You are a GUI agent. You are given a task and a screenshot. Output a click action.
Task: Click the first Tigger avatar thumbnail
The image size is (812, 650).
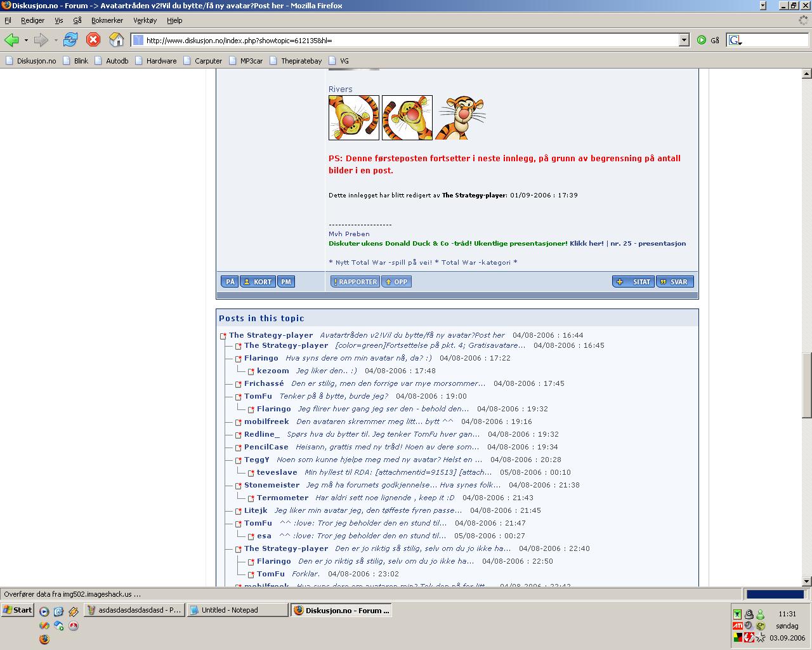coord(354,117)
